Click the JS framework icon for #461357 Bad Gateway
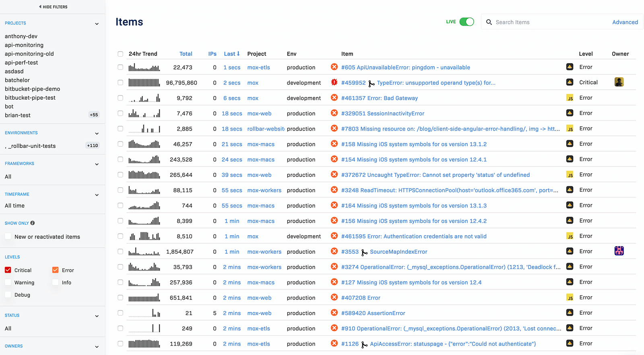Image resolution: width=644 pixels, height=355 pixels. point(570,98)
